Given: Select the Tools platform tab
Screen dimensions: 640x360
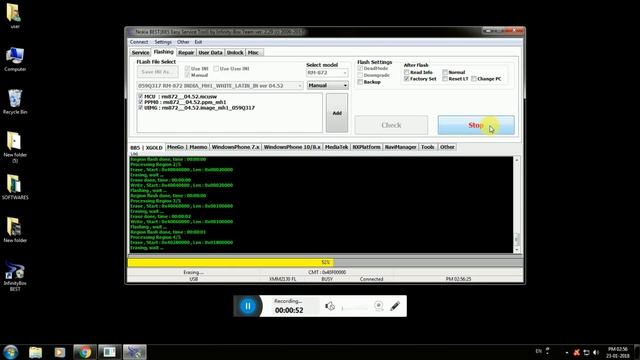Looking at the screenshot, I should pyautogui.click(x=427, y=147).
